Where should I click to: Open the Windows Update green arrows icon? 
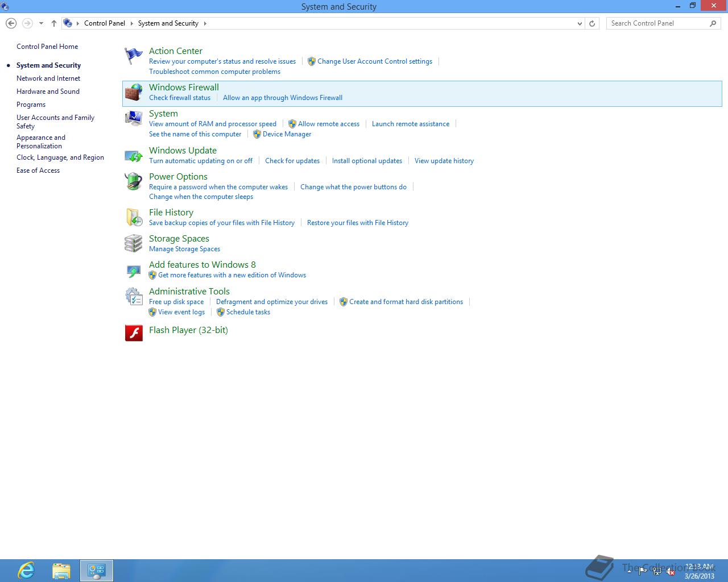134,156
